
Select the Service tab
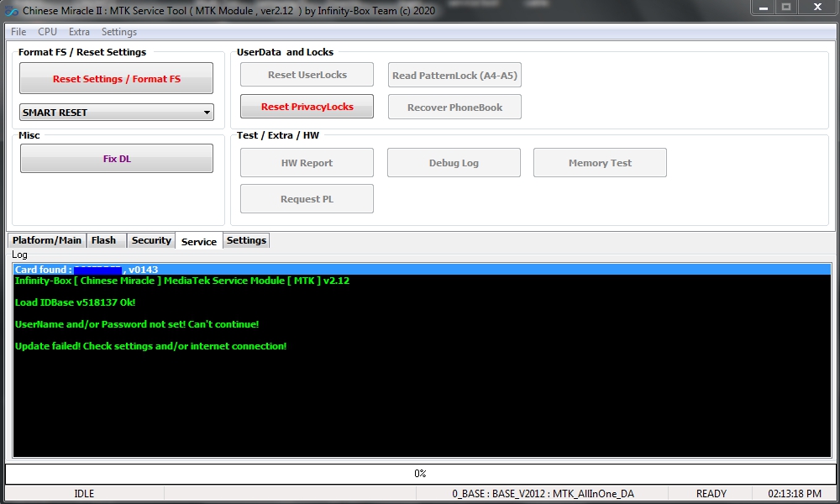pos(199,241)
